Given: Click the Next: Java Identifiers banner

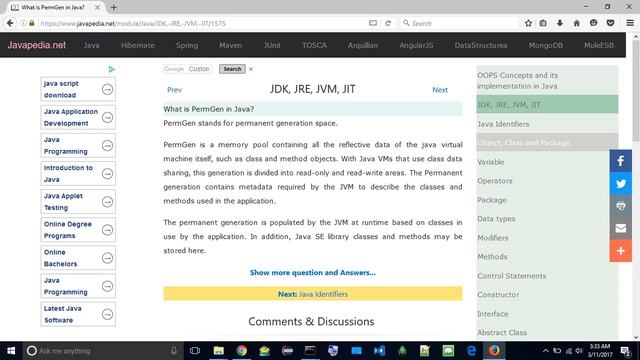Looking at the screenshot, I should click(313, 294).
